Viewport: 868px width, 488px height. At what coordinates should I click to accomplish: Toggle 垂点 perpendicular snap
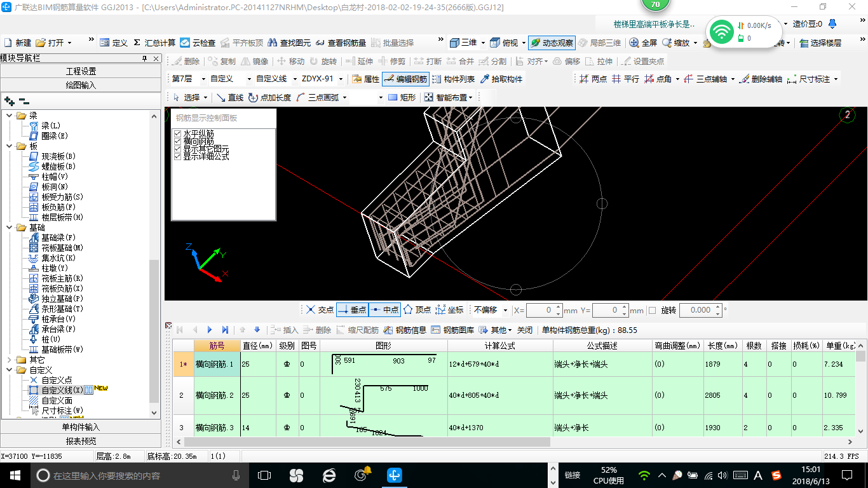click(352, 310)
